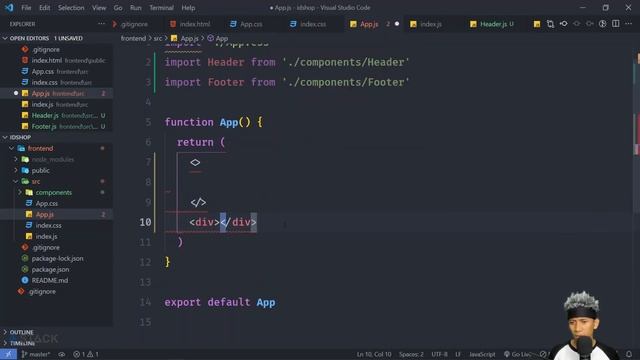The width and height of the screenshot is (640, 360).
Task: Switch to the index.js editor tab
Action: [431, 24]
